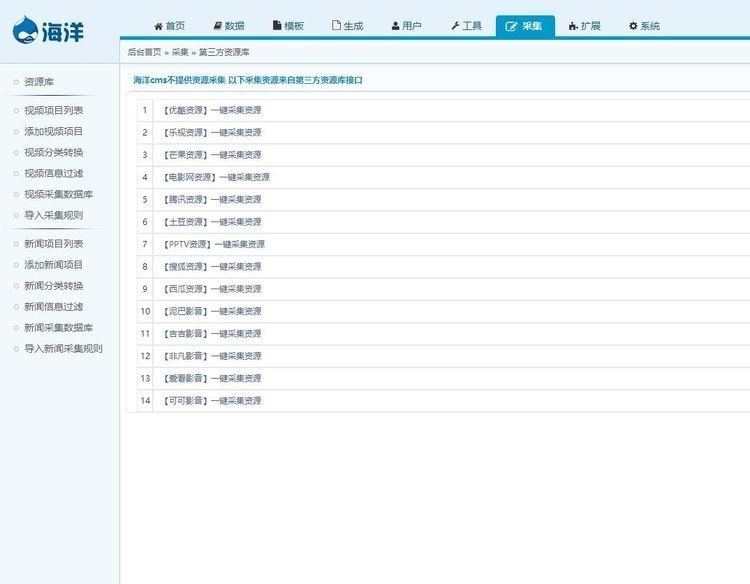Click the 海洋cms不提供资源采集 notice text

pos(247,80)
